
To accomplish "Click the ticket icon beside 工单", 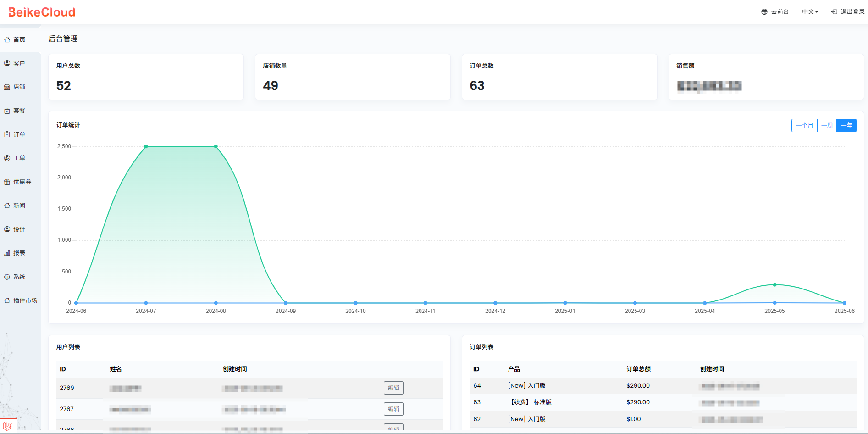I will 7,158.
